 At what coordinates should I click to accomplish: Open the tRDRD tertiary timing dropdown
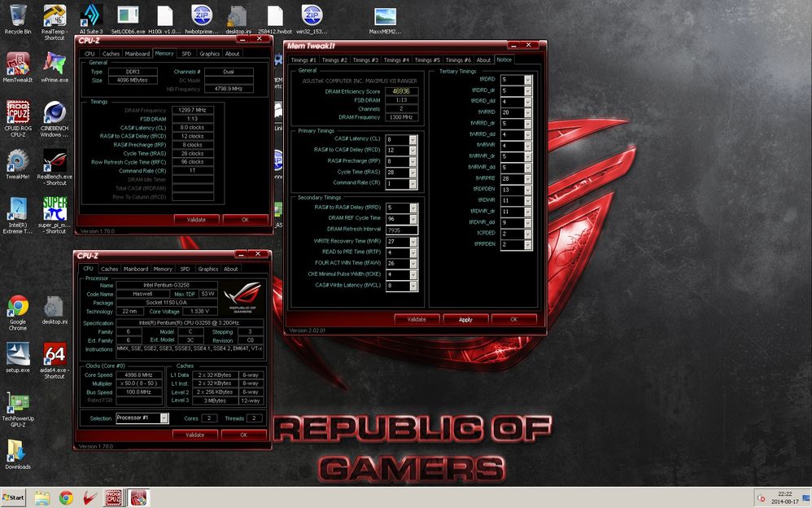click(528, 80)
